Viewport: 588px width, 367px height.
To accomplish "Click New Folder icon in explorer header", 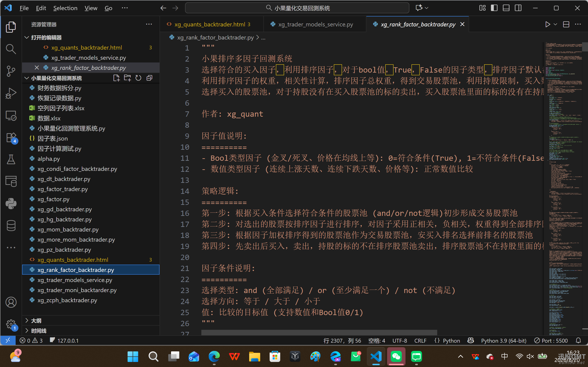I will click(x=127, y=78).
